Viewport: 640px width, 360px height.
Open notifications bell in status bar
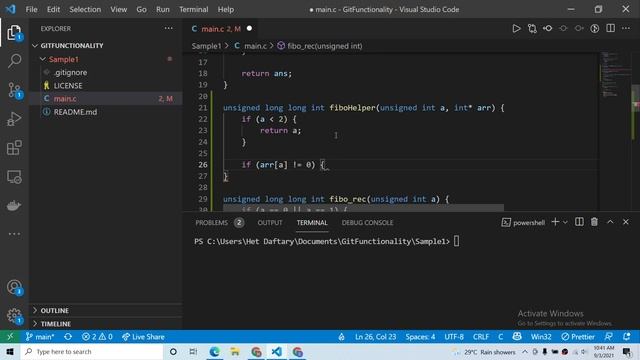click(627, 337)
